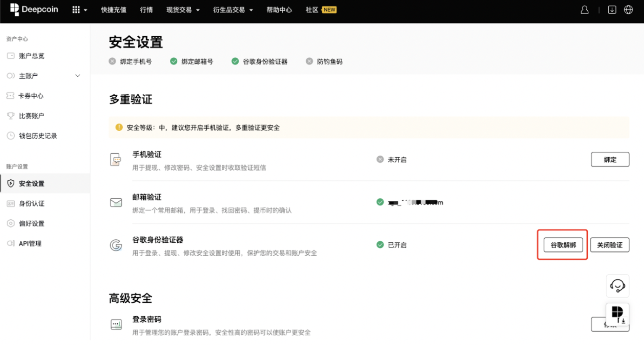
Task: Click the 邮箱验证 envelope icon
Action: (116, 203)
